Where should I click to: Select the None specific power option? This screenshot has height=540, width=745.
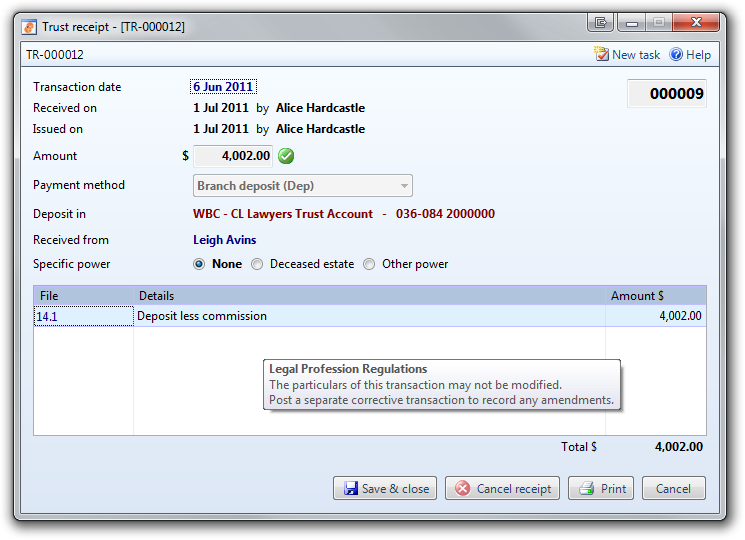[199, 264]
